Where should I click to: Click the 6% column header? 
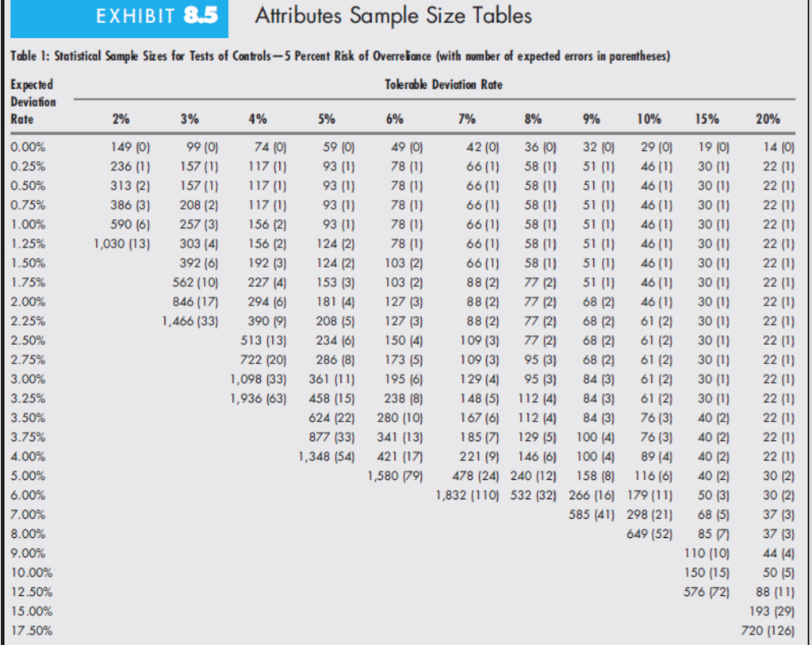(394, 119)
